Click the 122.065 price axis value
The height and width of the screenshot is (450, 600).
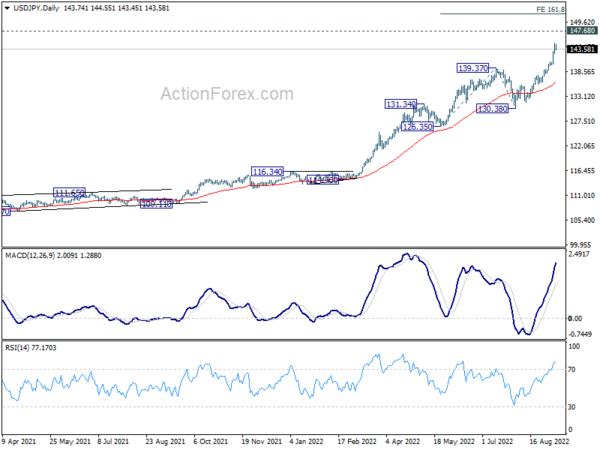click(x=582, y=146)
